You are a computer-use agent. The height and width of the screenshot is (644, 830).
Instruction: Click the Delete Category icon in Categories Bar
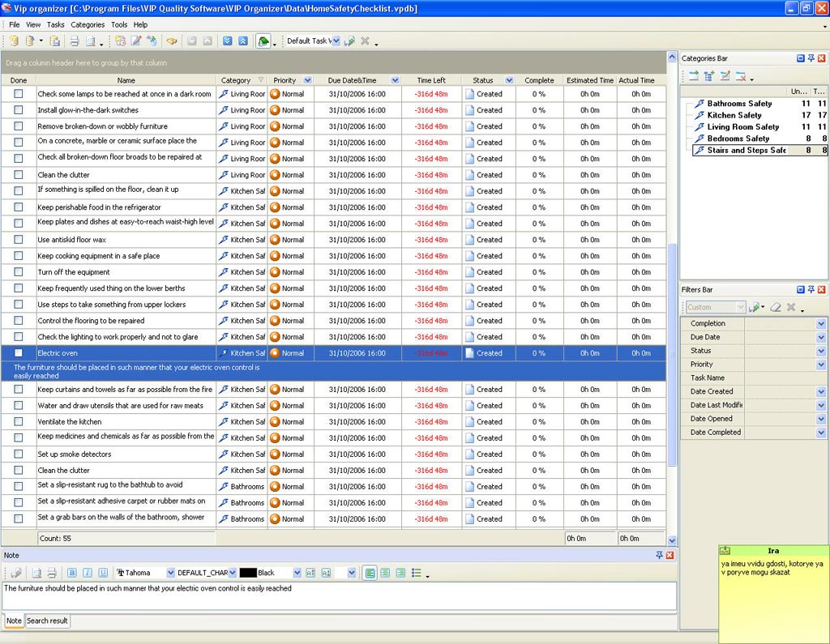pos(740,77)
